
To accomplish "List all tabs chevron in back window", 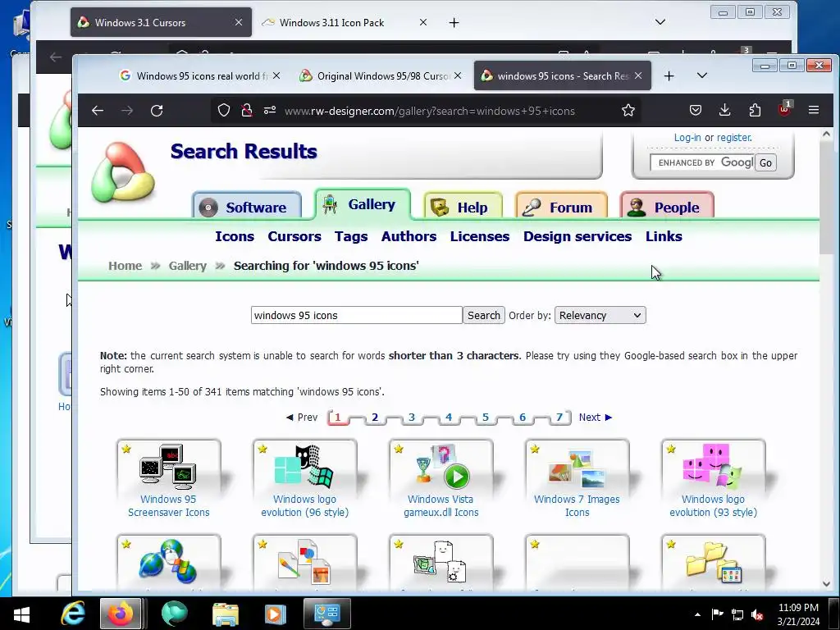I will point(660,22).
